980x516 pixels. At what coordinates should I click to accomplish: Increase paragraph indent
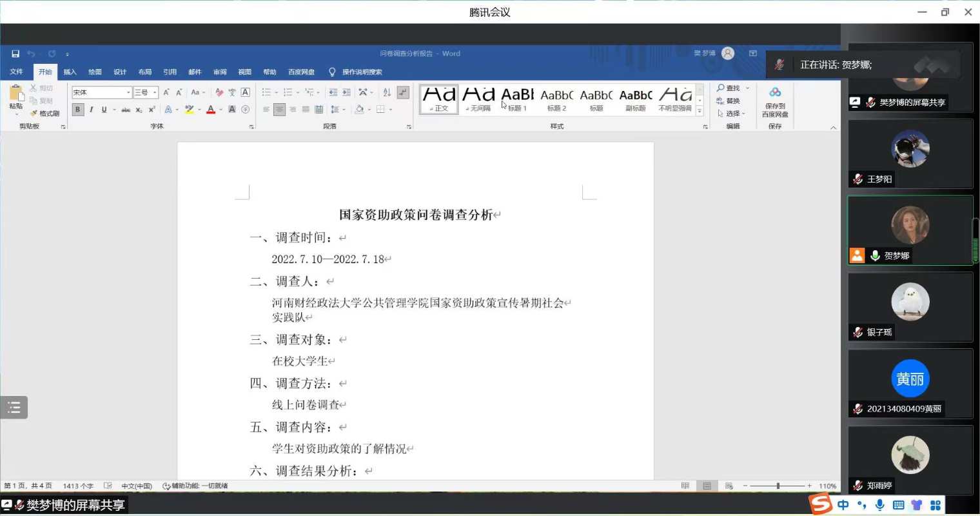[346, 92]
